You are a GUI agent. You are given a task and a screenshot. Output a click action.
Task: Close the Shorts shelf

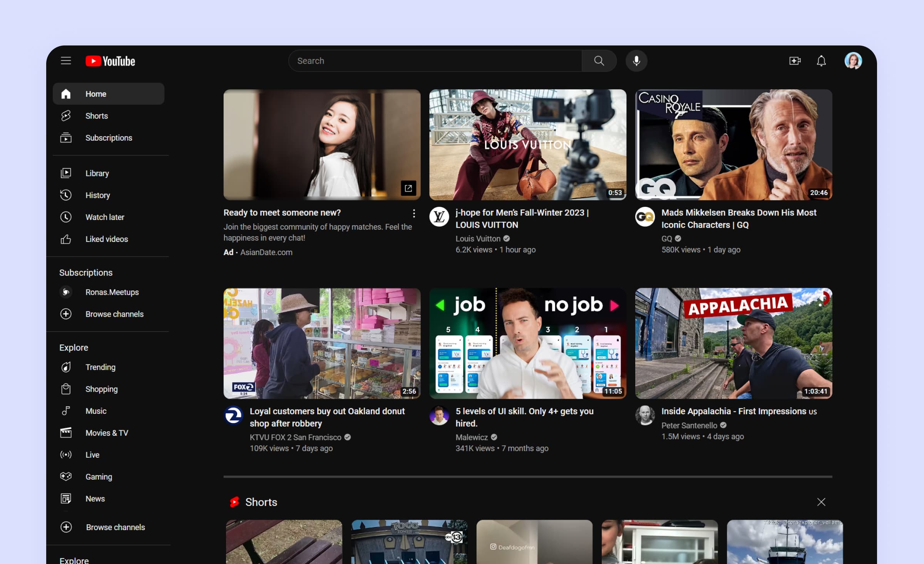pos(821,502)
